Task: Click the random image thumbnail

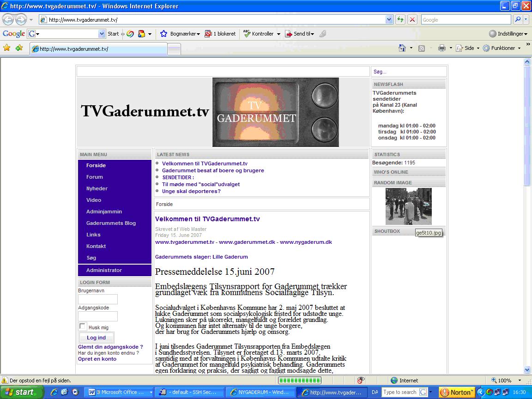Action: pos(409,206)
